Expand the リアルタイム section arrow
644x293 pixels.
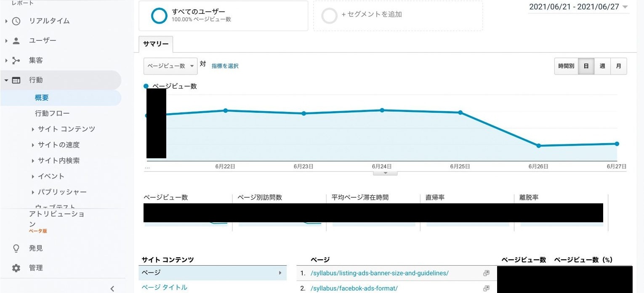pyautogui.click(x=6, y=21)
